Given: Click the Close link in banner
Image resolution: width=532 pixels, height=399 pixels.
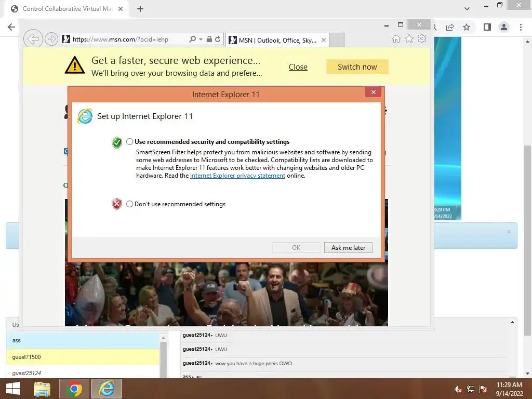Looking at the screenshot, I should pyautogui.click(x=298, y=67).
